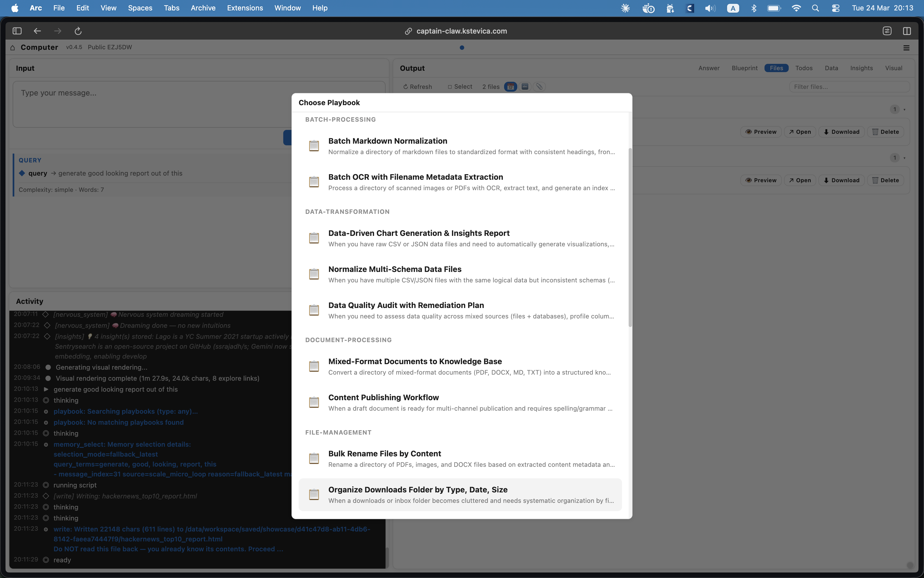Collapse the second file group arrow

pos(904,158)
